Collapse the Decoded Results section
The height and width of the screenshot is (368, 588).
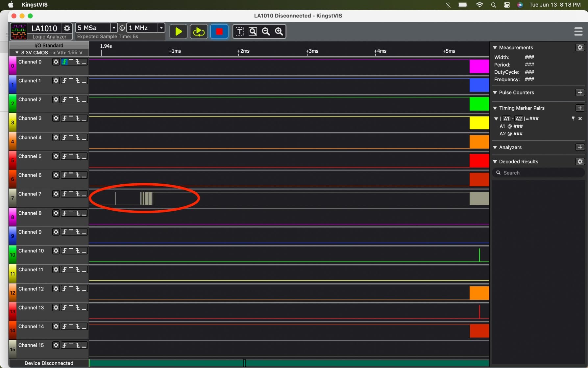point(495,162)
